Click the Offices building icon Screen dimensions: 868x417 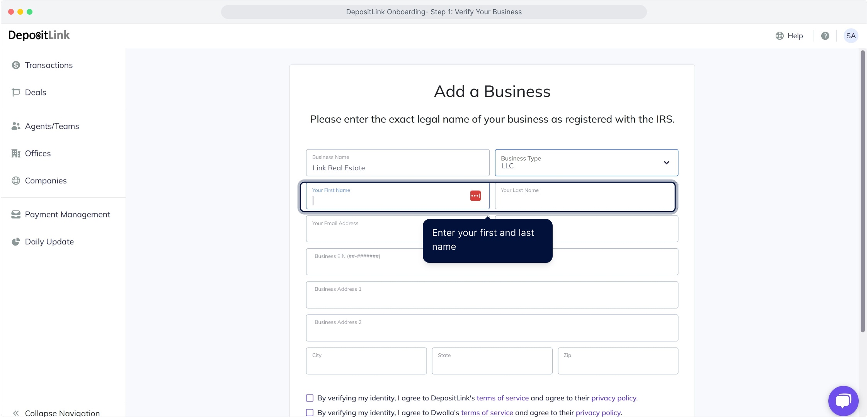tap(16, 153)
